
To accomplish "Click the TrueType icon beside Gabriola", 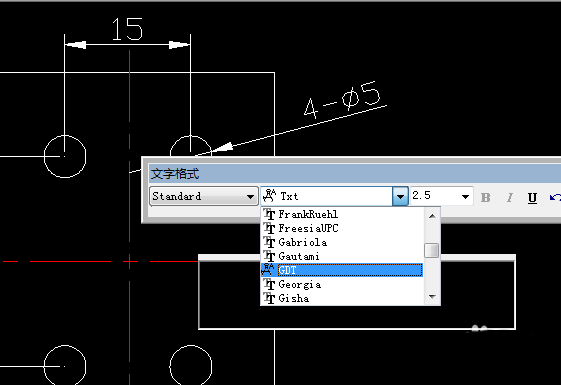I will pyautogui.click(x=269, y=242).
